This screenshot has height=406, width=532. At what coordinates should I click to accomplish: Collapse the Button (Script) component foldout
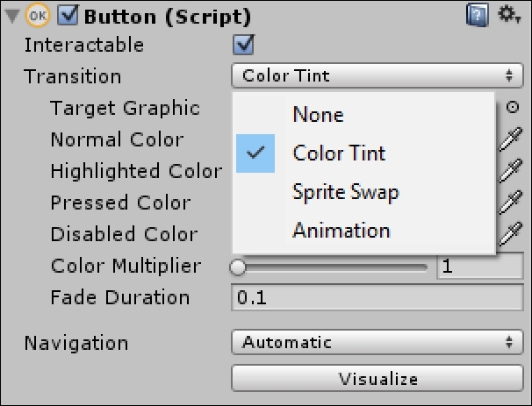click(x=12, y=17)
